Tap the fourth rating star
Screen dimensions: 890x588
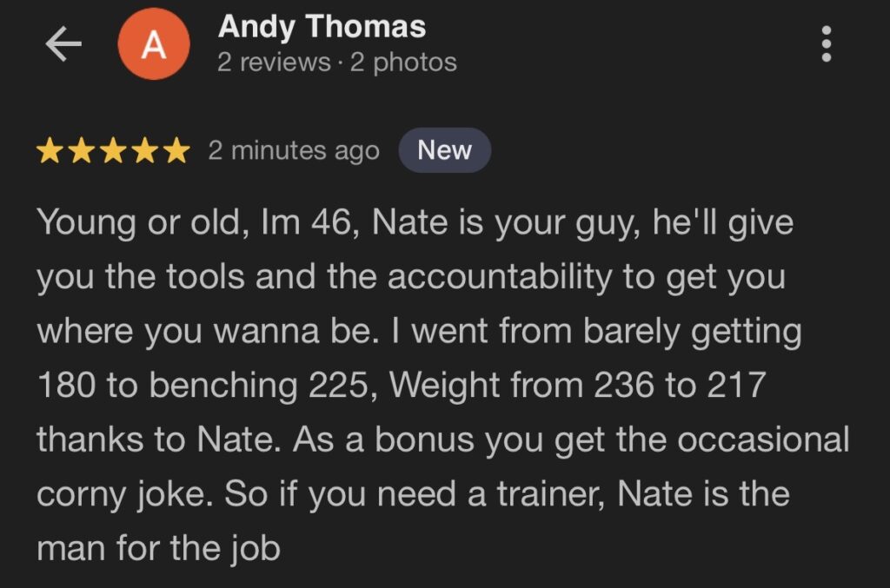pos(144,151)
